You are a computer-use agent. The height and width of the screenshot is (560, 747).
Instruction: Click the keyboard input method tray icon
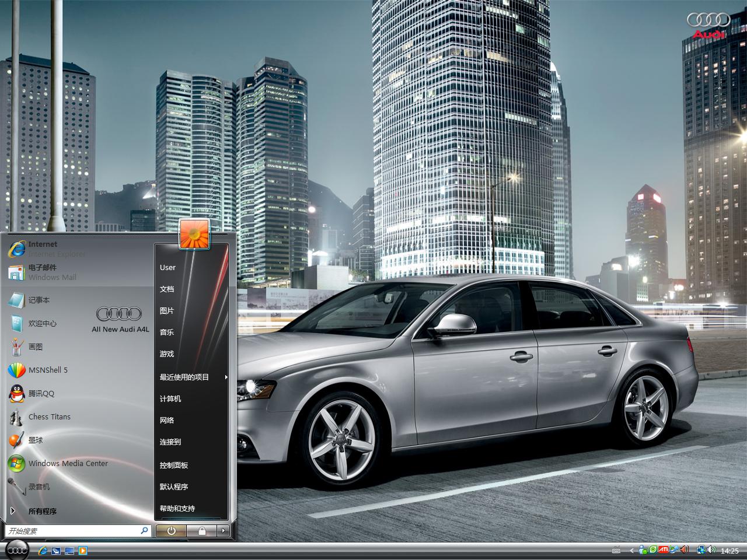pos(616,551)
